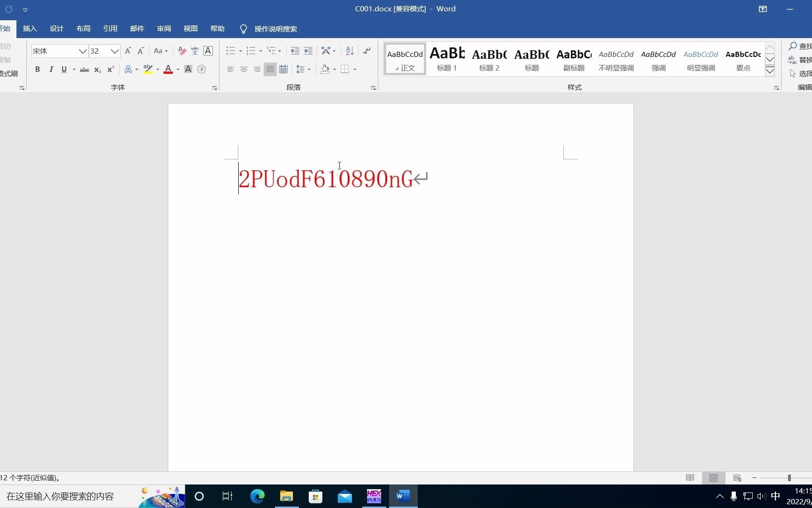Viewport: 812px width, 508px height.
Task: Switch to Read Mode view in status bar
Action: tap(690, 478)
